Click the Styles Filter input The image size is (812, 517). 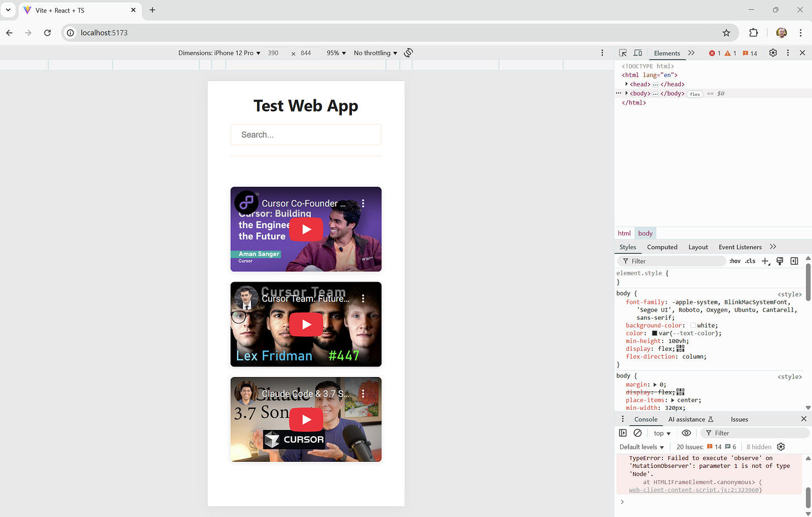click(672, 261)
